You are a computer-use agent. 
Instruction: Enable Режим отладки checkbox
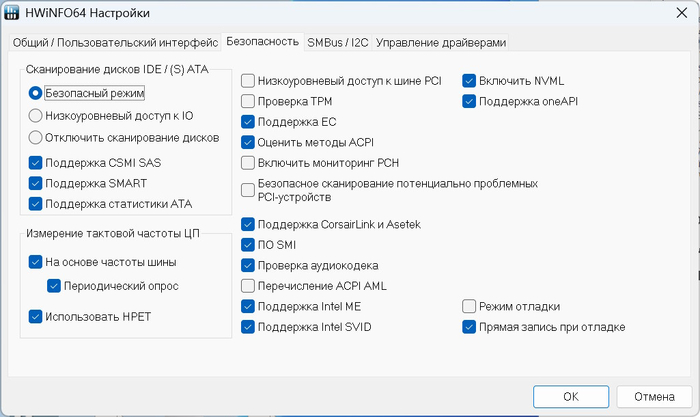pos(468,306)
